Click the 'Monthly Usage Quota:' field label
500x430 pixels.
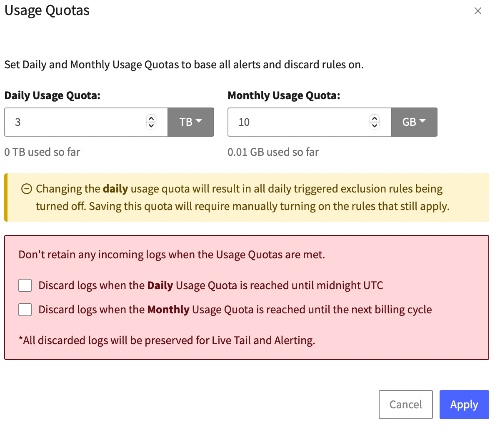pyautogui.click(x=284, y=96)
